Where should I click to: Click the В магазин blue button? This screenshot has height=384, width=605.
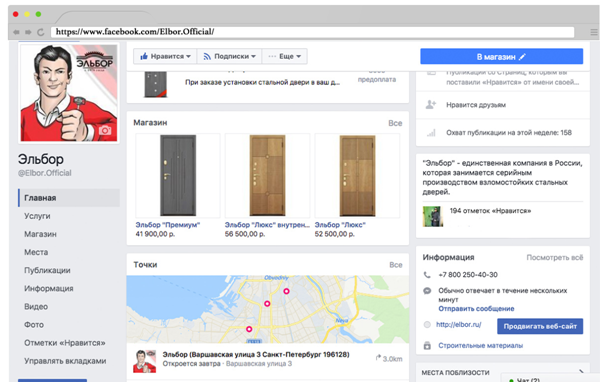(x=501, y=57)
